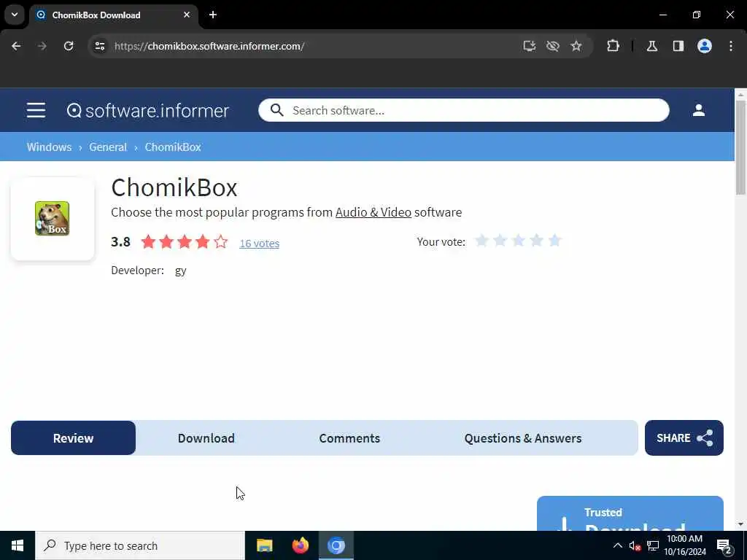Open the hamburger menu on software.informer
Viewport: 747px width, 560px height.
click(36, 110)
